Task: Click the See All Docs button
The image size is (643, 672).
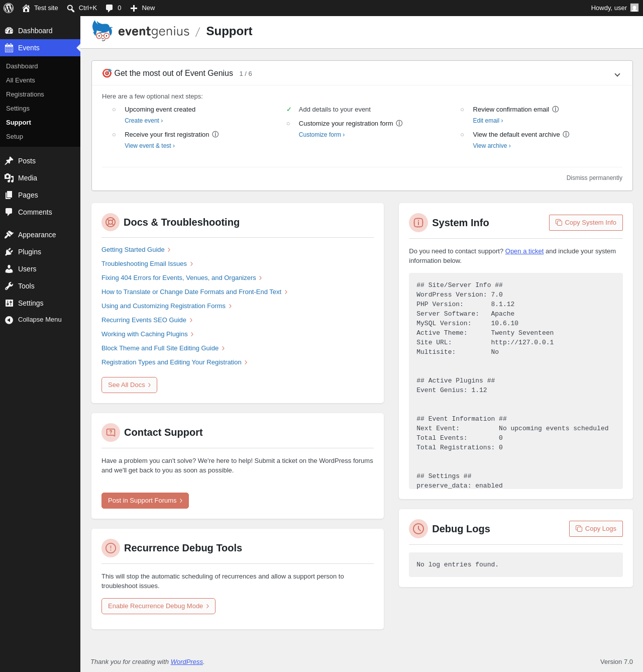Action: pos(129,385)
